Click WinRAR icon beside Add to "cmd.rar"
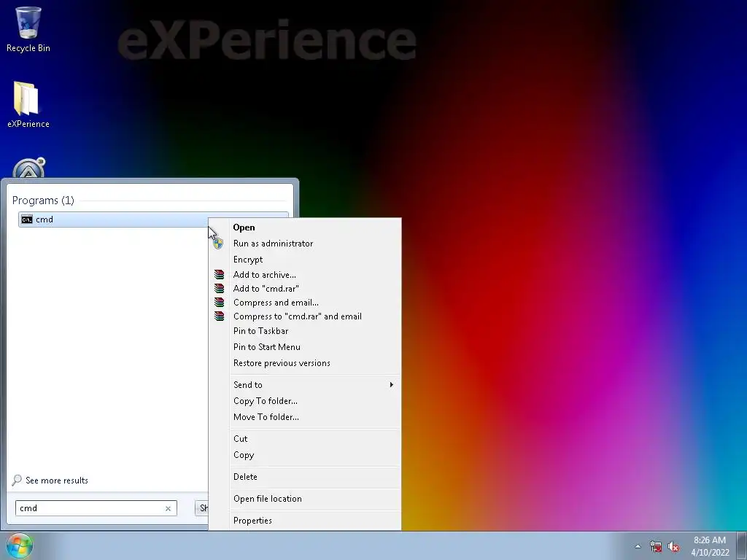The width and height of the screenshot is (747, 560). [x=219, y=289]
